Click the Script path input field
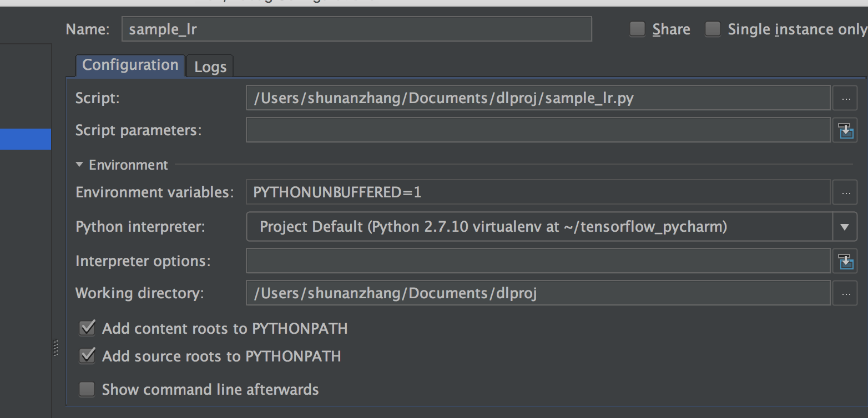This screenshot has height=418, width=868. pos(538,98)
